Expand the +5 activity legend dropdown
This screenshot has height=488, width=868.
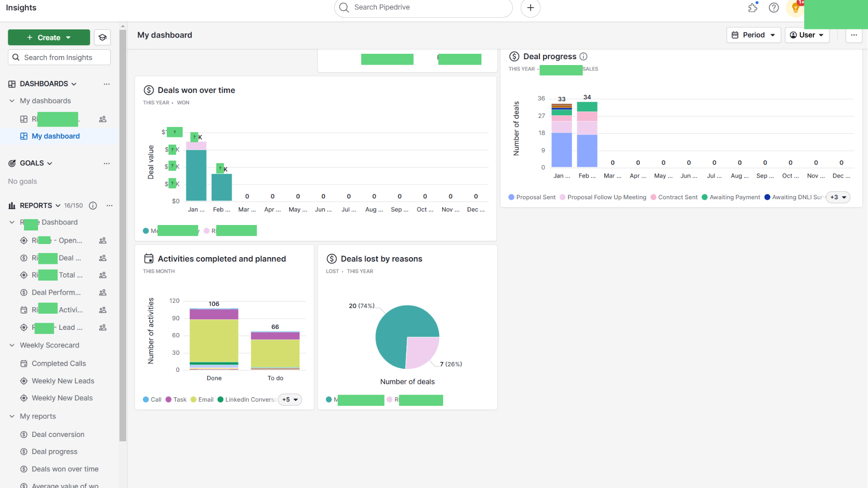pos(290,399)
